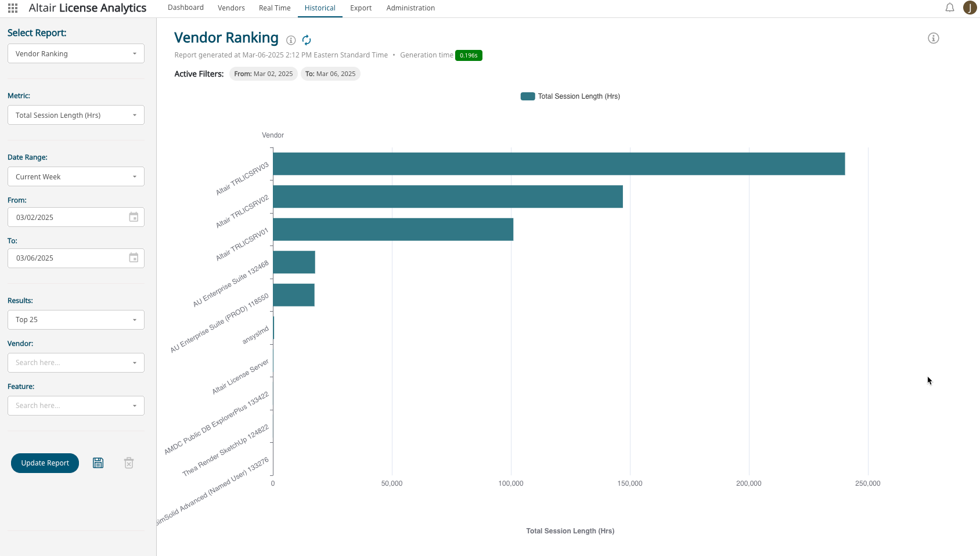
Task: Go to the Administration tab
Action: [x=410, y=8]
